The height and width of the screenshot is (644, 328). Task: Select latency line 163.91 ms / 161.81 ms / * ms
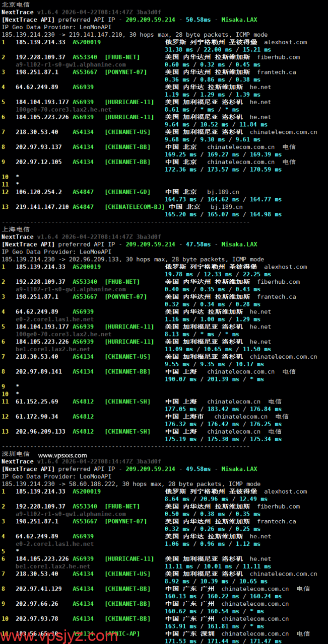click(215, 627)
